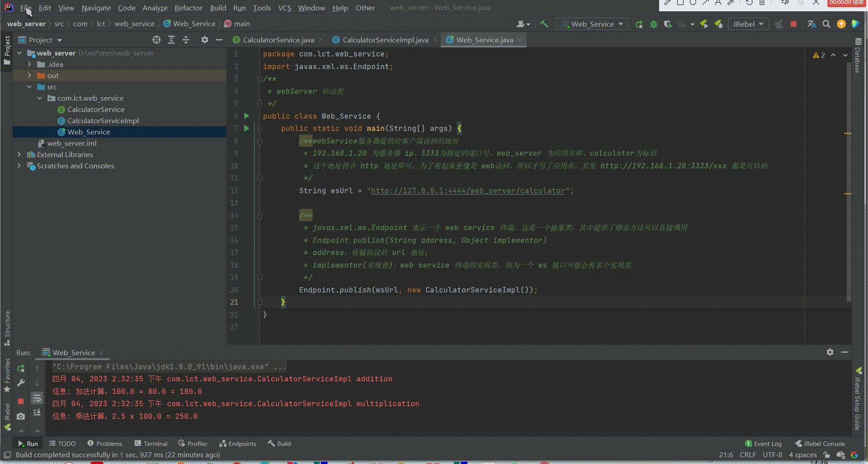Click the CRLF line separator indicator
This screenshot has height=464, width=868.
[x=748, y=455]
